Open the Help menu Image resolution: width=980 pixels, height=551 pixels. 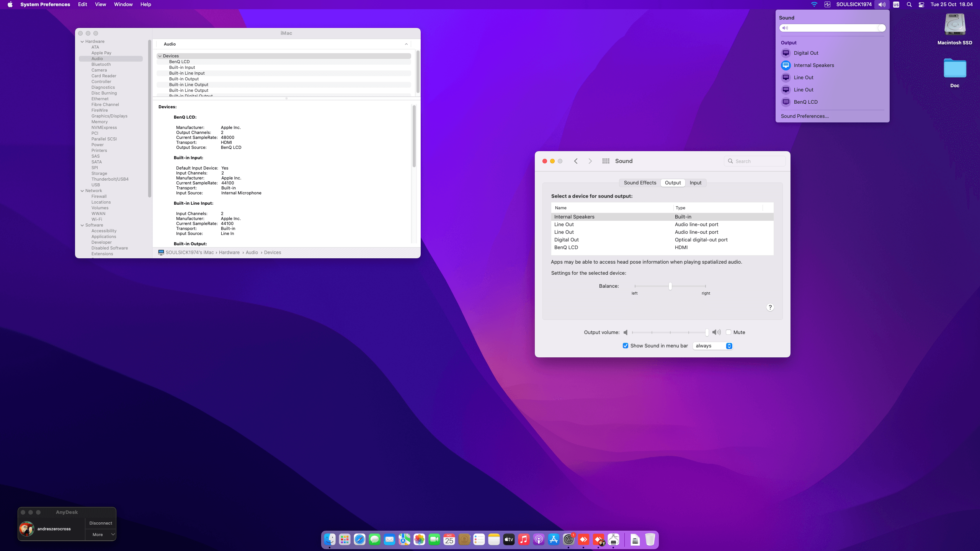click(x=145, y=5)
